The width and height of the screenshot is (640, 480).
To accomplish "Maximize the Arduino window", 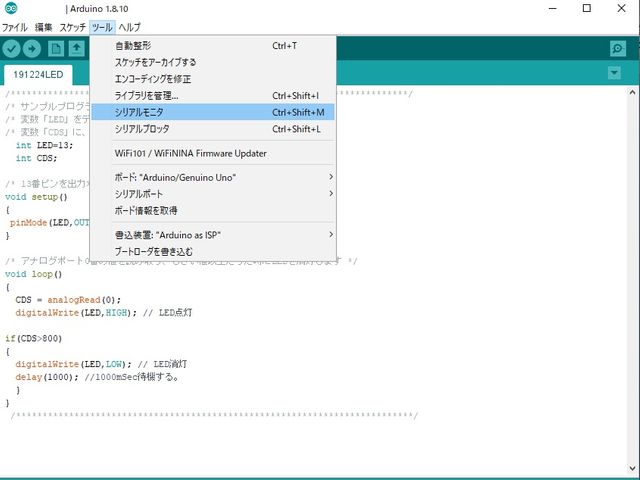I will 587,8.
